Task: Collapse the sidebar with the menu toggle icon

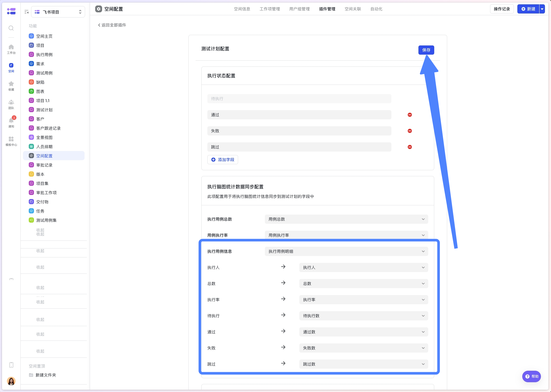Action: (x=26, y=12)
